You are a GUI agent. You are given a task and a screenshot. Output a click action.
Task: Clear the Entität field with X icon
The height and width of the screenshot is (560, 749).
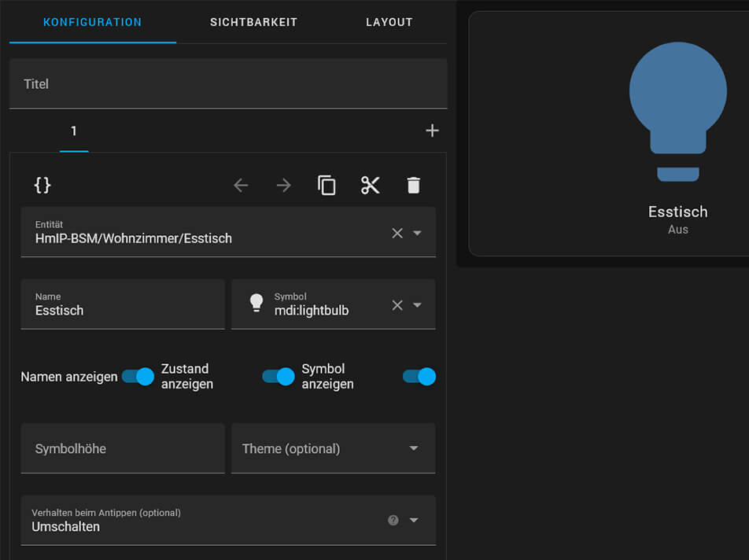[x=397, y=233]
